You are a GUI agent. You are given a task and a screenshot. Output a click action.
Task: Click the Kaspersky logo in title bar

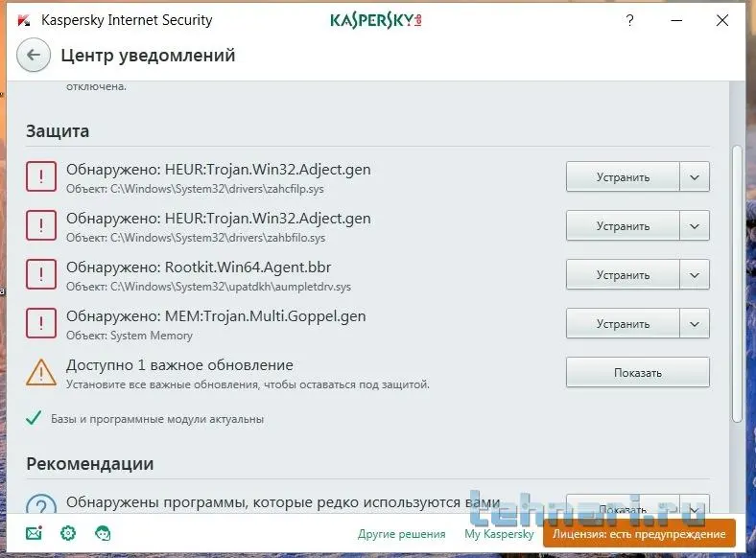pyautogui.click(x=375, y=20)
